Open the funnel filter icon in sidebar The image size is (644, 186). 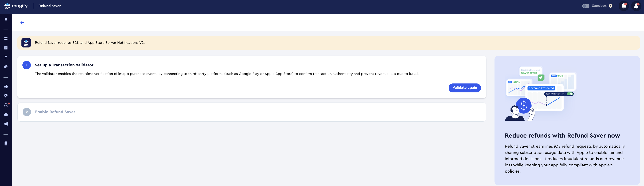coord(6,57)
